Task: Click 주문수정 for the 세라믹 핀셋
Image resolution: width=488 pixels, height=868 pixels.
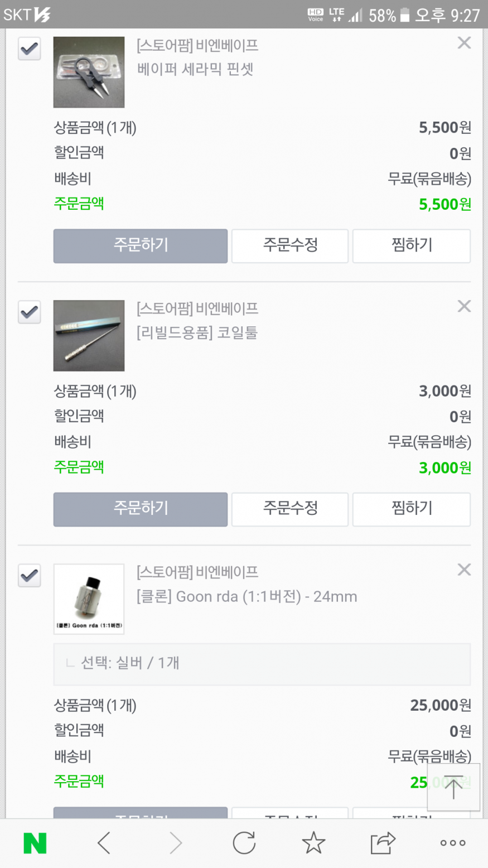Action: tap(290, 245)
